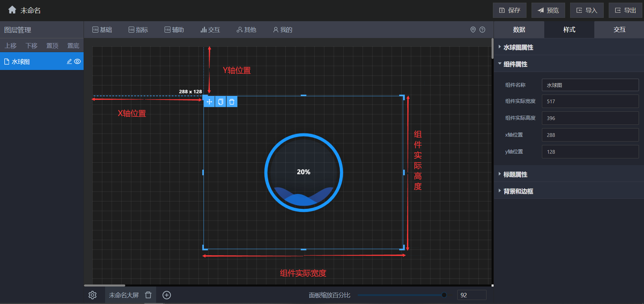Click the 预览 button
This screenshot has width=644, height=304.
point(548,10)
